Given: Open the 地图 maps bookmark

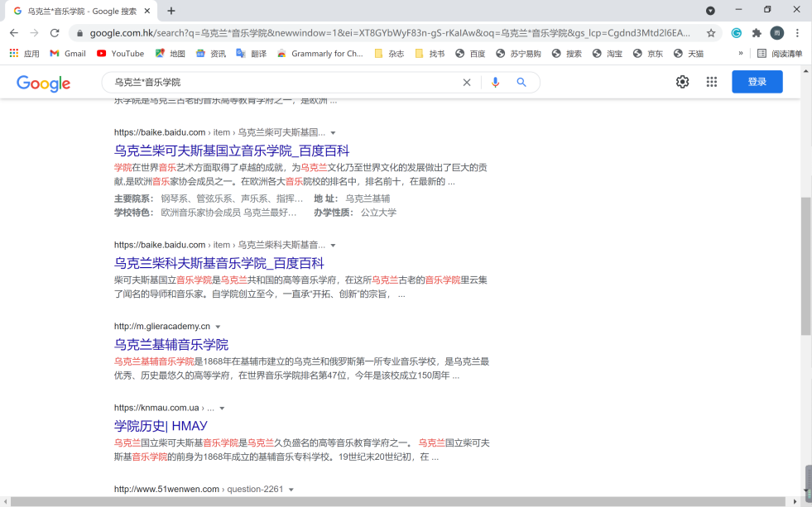Looking at the screenshot, I should 171,53.
